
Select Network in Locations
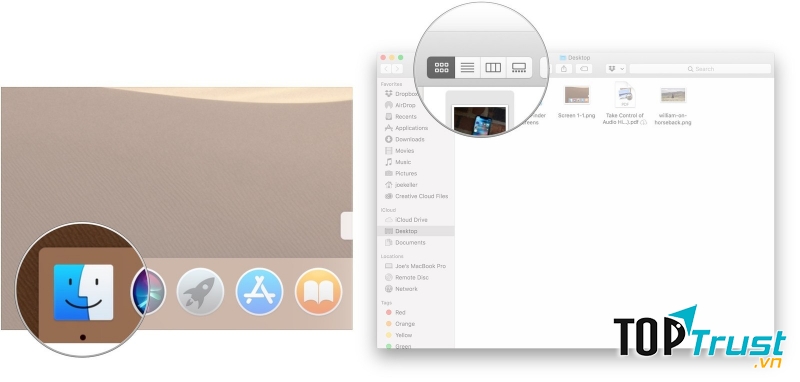[401, 289]
